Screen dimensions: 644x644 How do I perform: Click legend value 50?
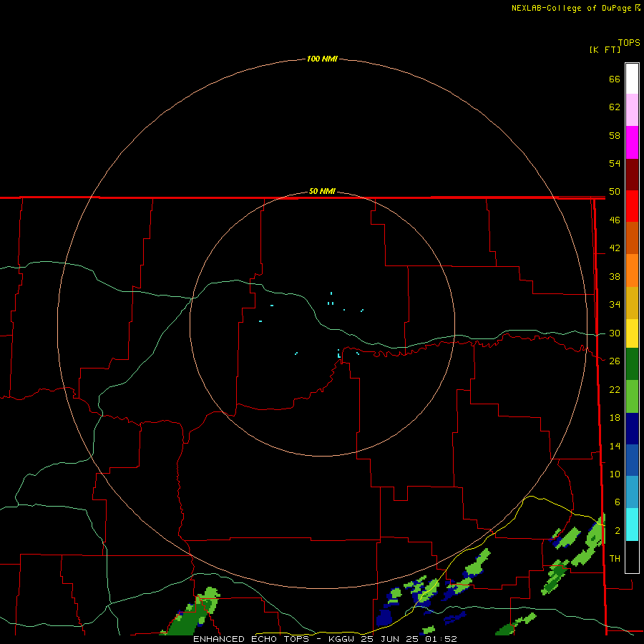click(x=615, y=192)
